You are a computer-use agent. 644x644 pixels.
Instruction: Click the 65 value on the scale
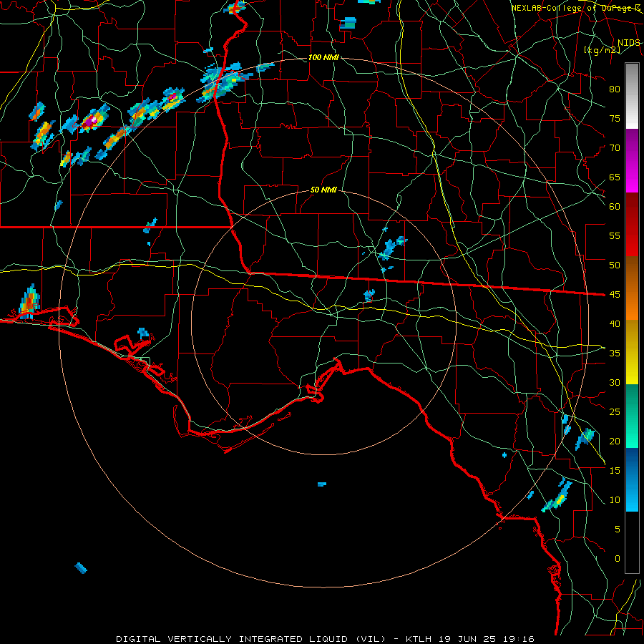click(615, 177)
